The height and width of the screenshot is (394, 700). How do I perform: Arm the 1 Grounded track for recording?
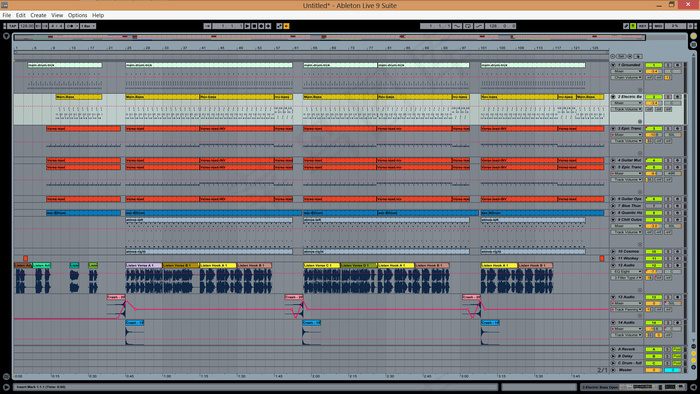coord(677,65)
